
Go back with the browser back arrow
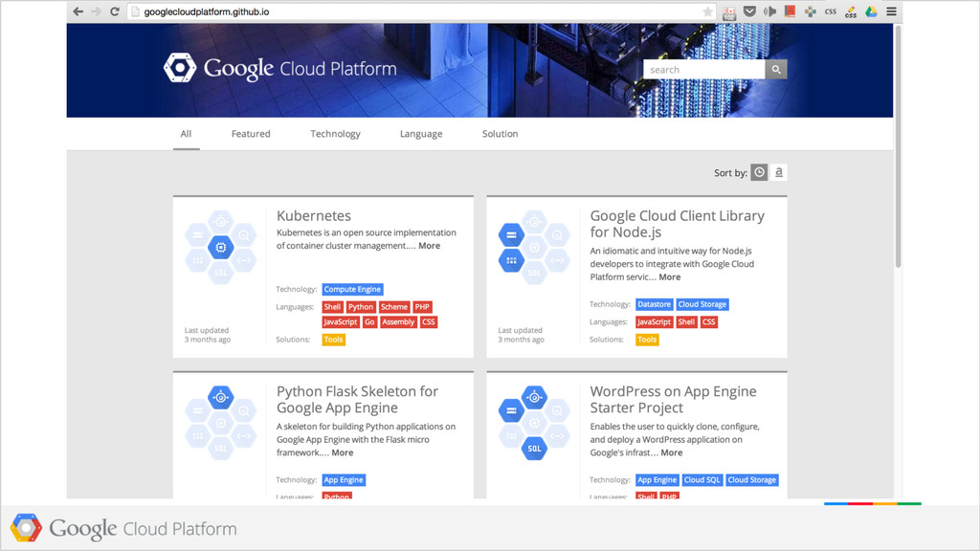tap(78, 11)
